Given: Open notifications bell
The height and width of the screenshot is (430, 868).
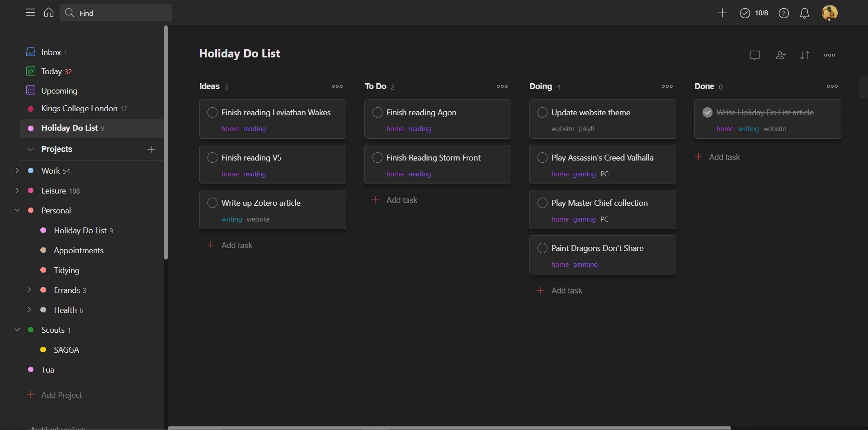Looking at the screenshot, I should click(805, 13).
